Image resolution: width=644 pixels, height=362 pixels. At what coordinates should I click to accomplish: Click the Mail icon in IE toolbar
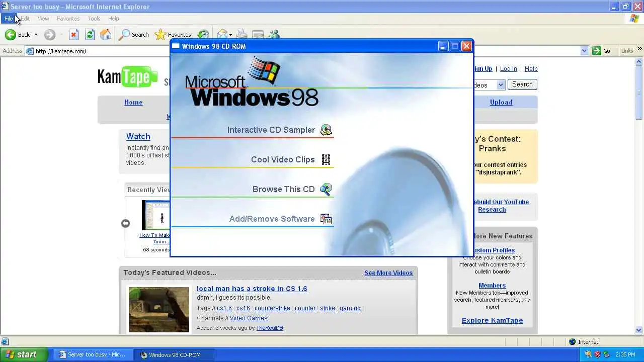coord(222,35)
